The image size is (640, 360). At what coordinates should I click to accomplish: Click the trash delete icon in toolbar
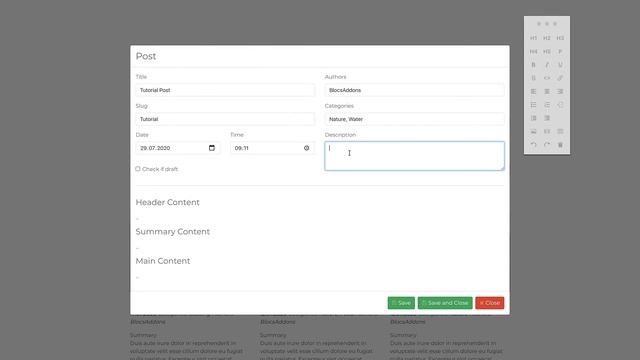pyautogui.click(x=560, y=145)
